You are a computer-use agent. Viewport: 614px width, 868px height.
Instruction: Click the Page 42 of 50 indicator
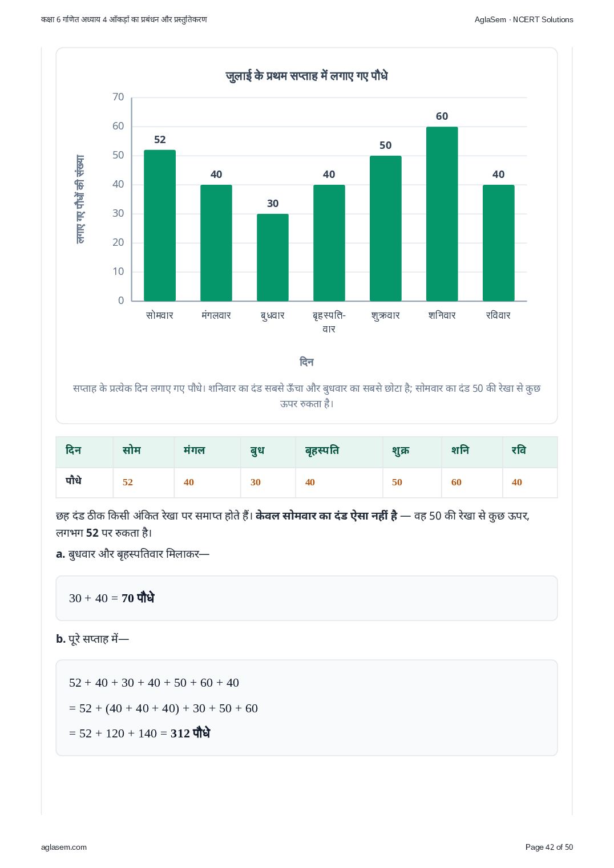coord(549,847)
